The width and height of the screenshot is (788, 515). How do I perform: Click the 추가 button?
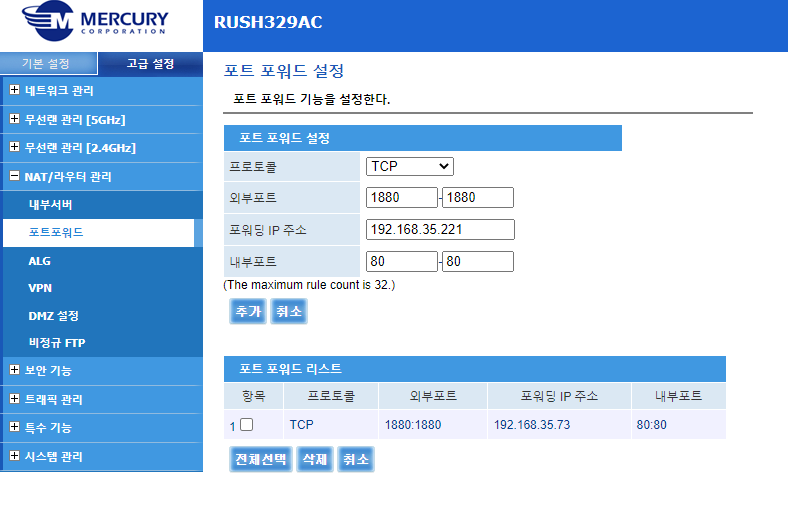[x=248, y=311]
